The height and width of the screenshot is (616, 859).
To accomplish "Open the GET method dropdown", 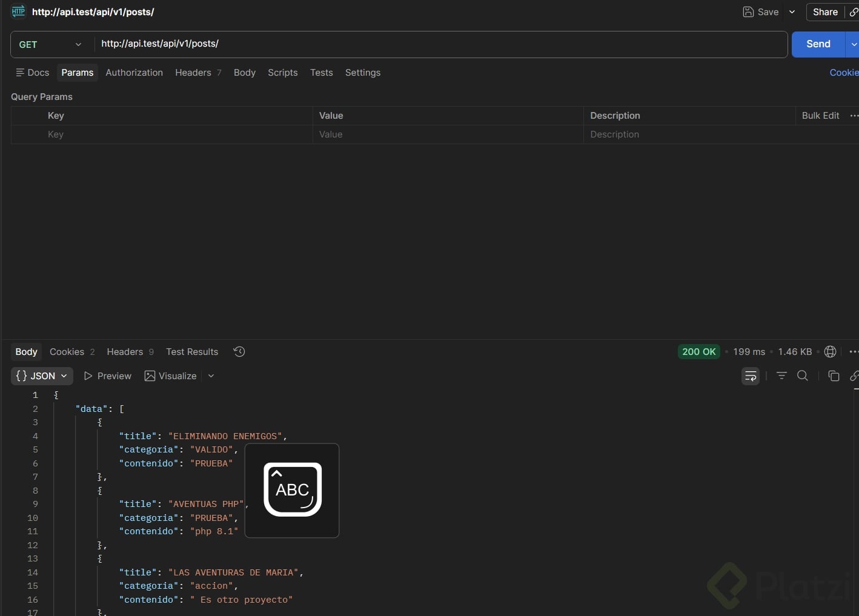I will pos(51,44).
